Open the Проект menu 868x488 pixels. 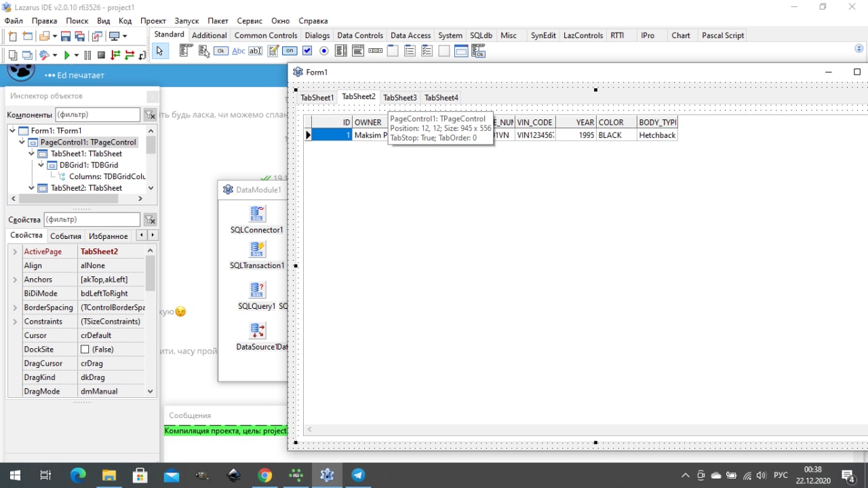(153, 21)
